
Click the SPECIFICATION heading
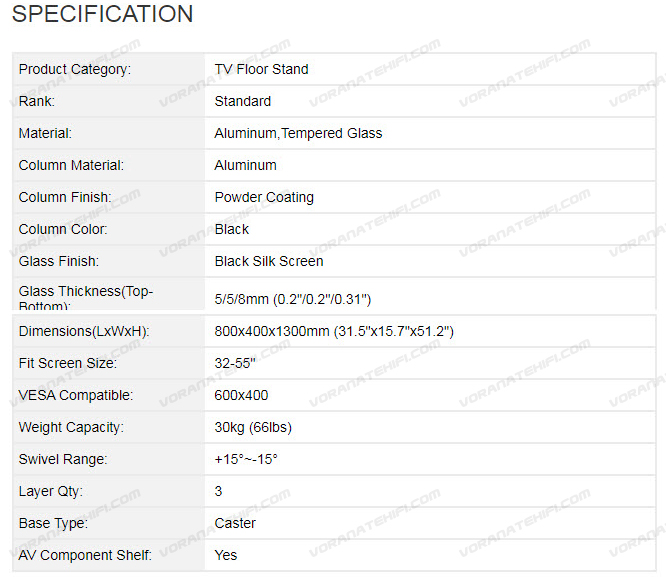pyautogui.click(x=103, y=15)
